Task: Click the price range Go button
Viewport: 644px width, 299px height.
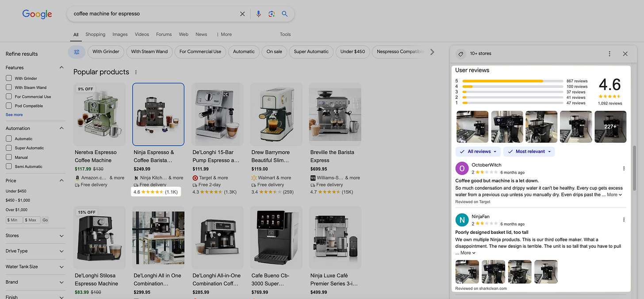Action: coord(45,220)
